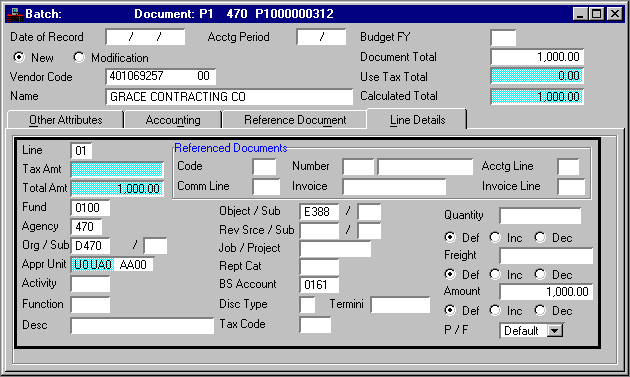
Task: Open the Reference Document tab
Action: (x=295, y=120)
